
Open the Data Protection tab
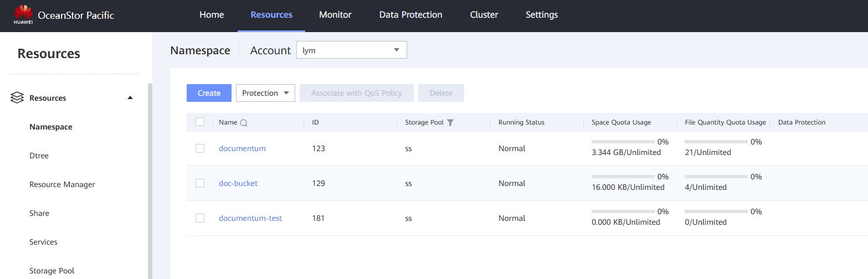click(410, 15)
